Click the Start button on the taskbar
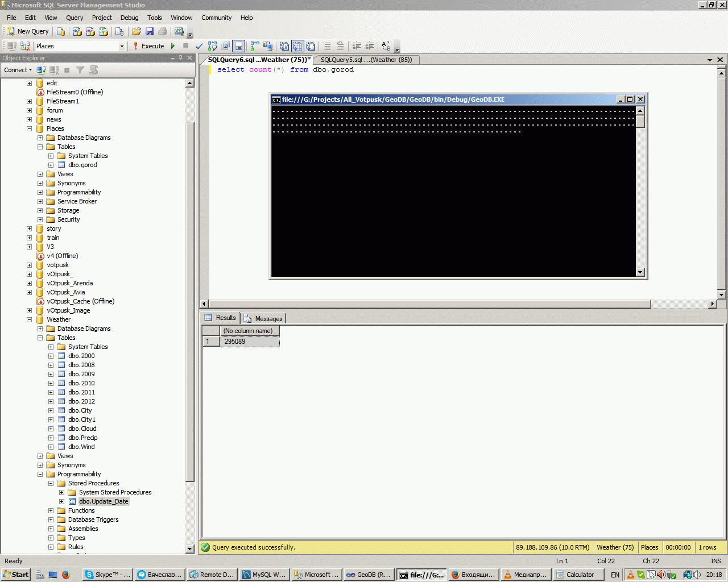This screenshot has height=582, width=728. tap(16, 575)
